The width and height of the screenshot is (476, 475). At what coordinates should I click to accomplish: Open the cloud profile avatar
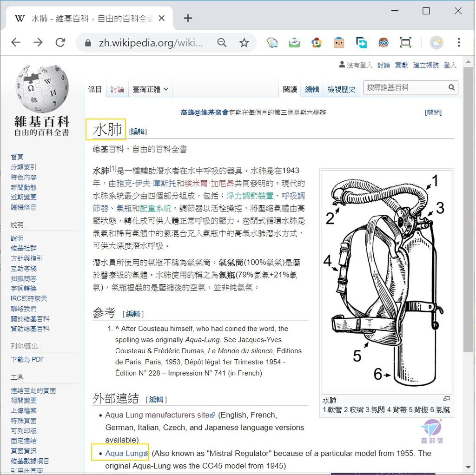click(436, 43)
